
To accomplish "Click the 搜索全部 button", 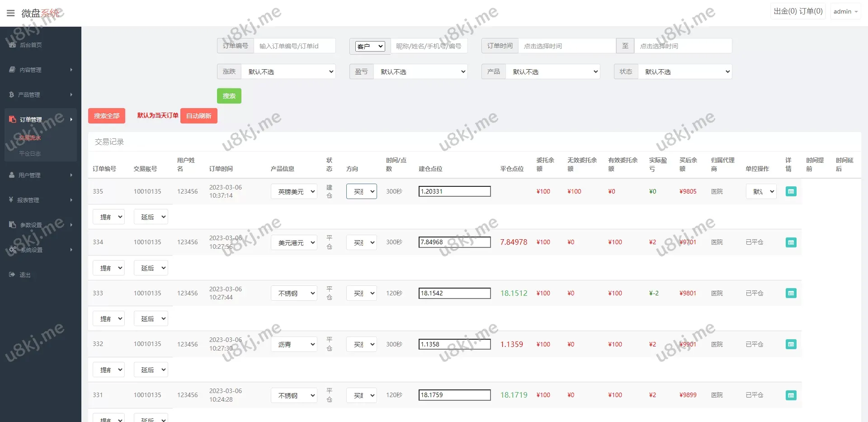I will [106, 116].
